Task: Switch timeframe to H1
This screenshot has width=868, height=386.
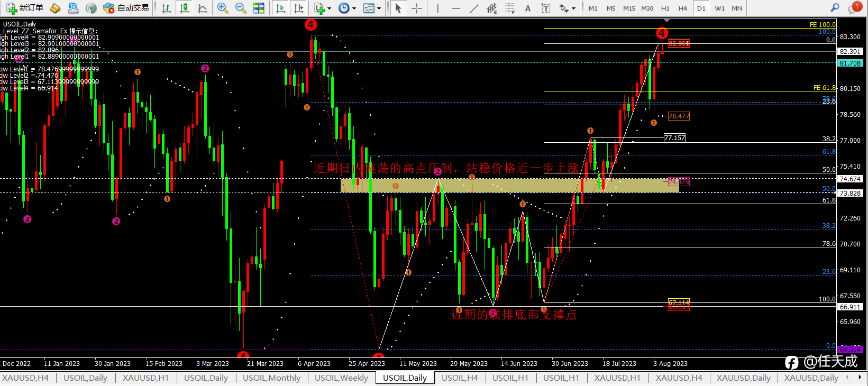Action: pos(665,8)
